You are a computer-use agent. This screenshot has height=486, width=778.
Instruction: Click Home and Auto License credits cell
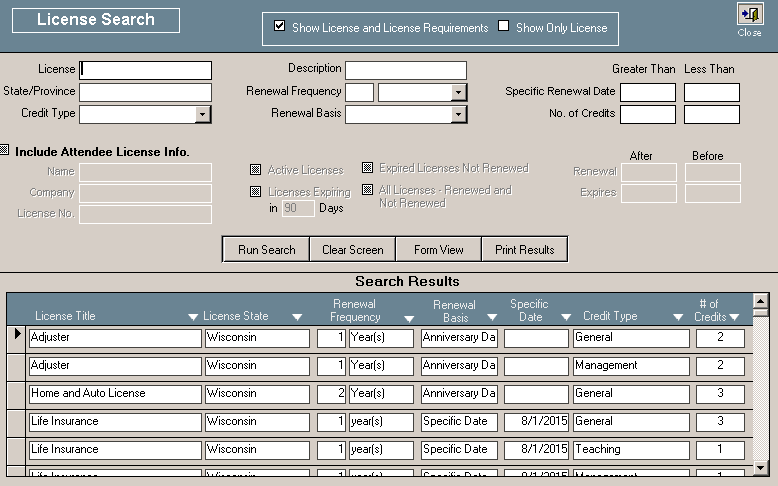(720, 394)
